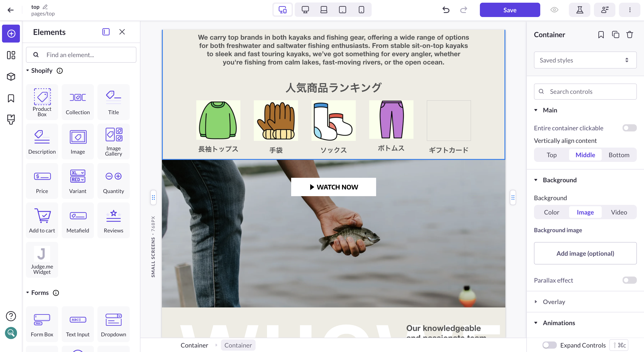Add the Quantity element

114,181
